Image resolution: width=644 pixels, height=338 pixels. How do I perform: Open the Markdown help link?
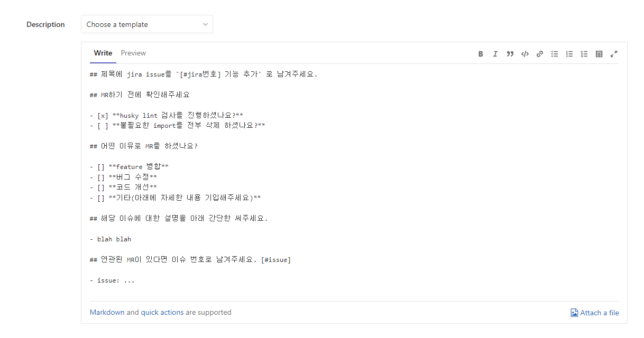coord(107,312)
